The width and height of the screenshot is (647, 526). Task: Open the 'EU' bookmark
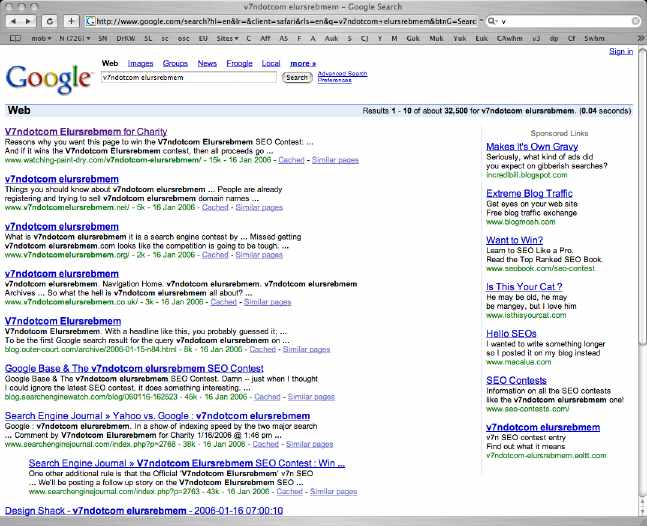[203, 38]
